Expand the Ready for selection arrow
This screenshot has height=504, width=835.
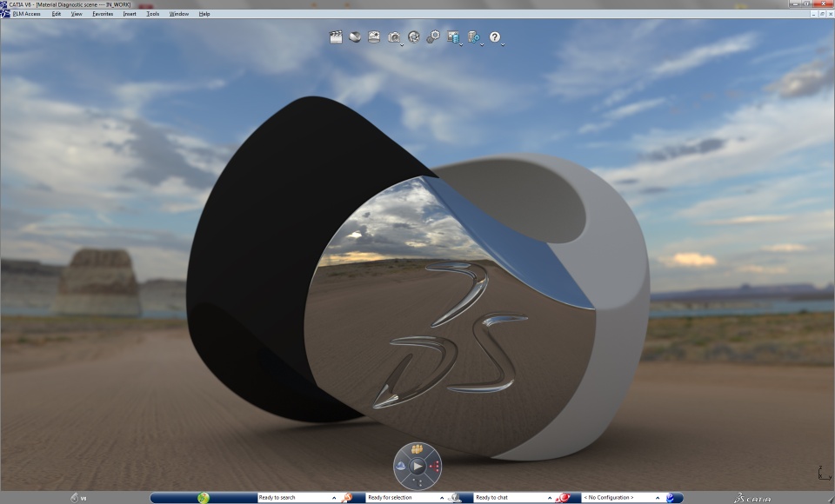pyautogui.click(x=442, y=498)
